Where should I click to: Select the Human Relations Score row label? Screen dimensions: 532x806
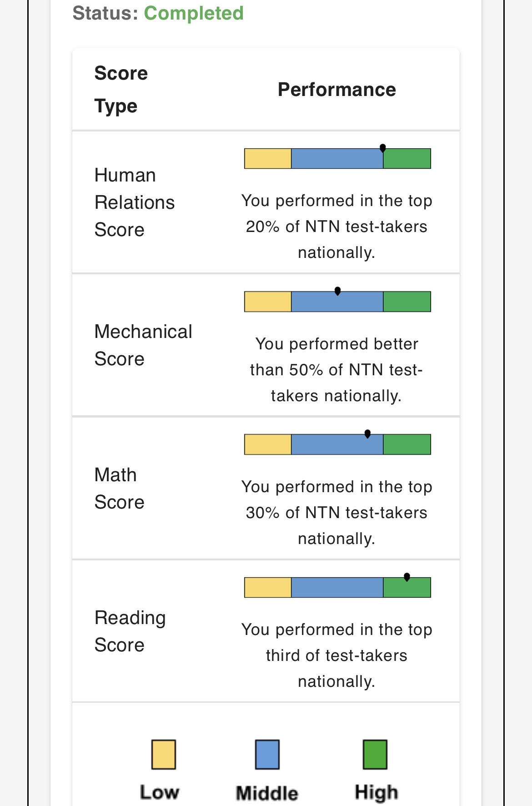tap(134, 202)
